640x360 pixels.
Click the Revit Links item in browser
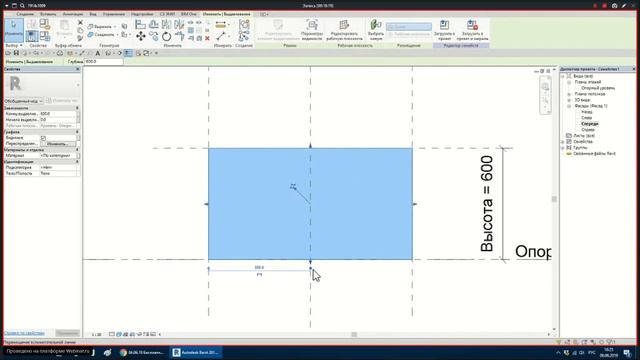pyautogui.click(x=594, y=154)
